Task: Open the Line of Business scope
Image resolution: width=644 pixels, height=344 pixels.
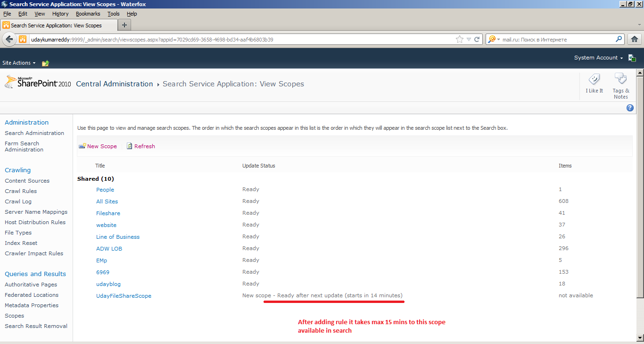Action: click(x=118, y=237)
